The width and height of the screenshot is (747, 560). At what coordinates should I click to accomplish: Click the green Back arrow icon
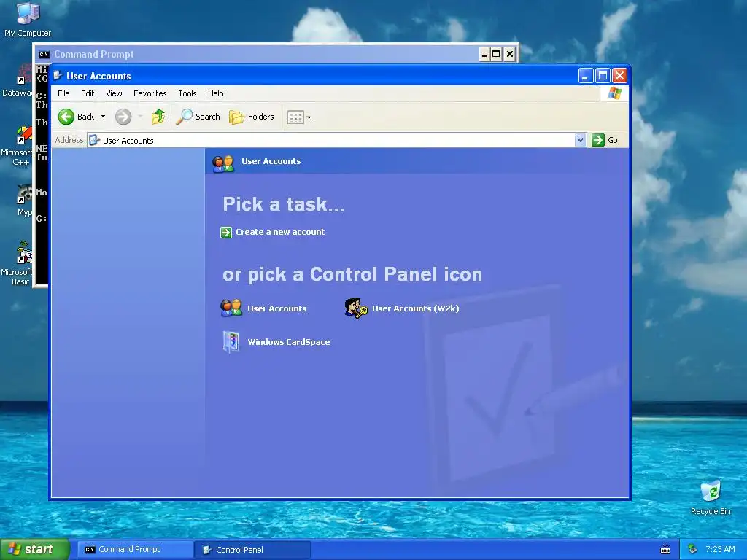click(66, 117)
